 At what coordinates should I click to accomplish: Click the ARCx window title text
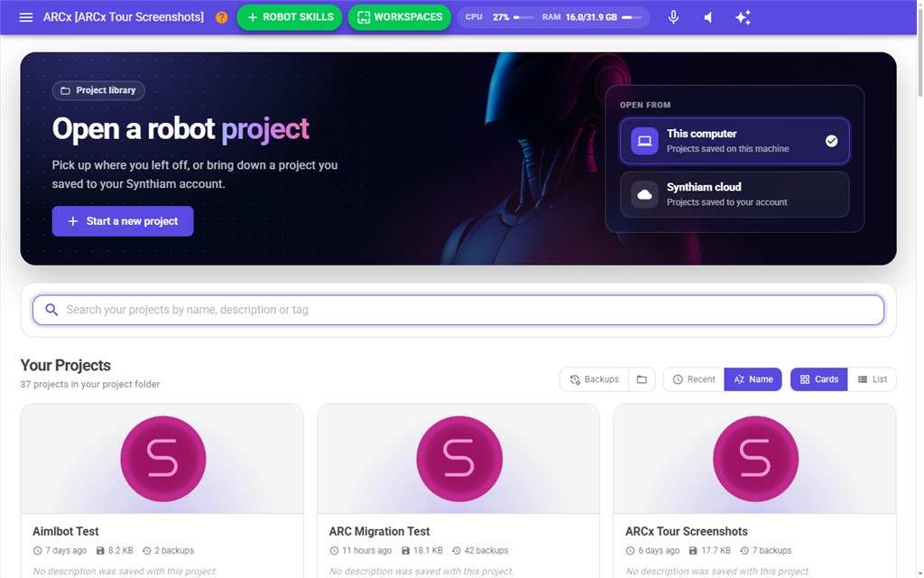[123, 17]
